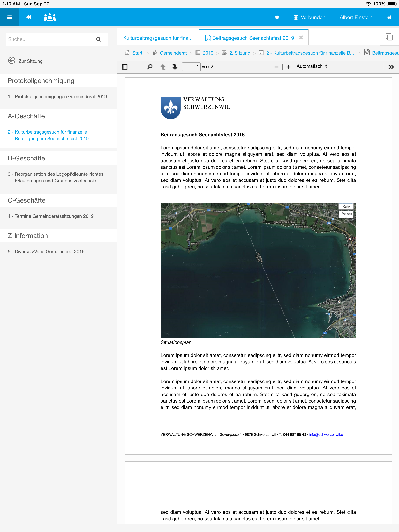This screenshot has width=399, height=532.
Task: Click the 'von 2' page count label
Action: [x=207, y=67]
